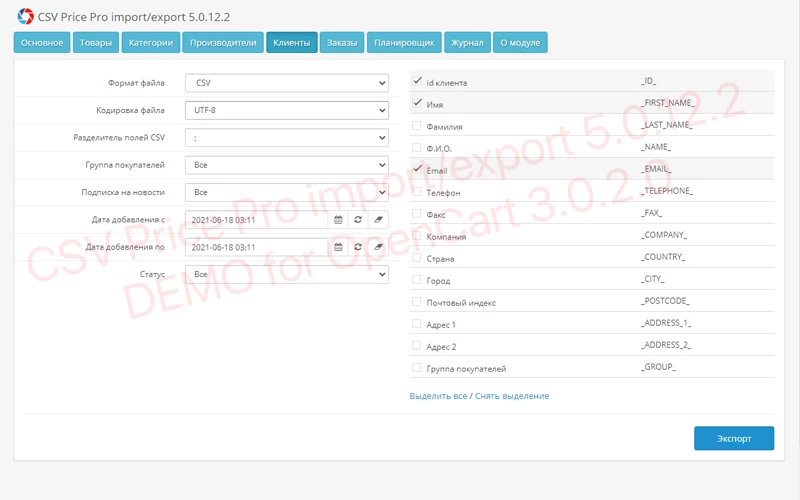Check the 'Компания' field checkbox
This screenshot has width=800, height=500.
click(417, 235)
